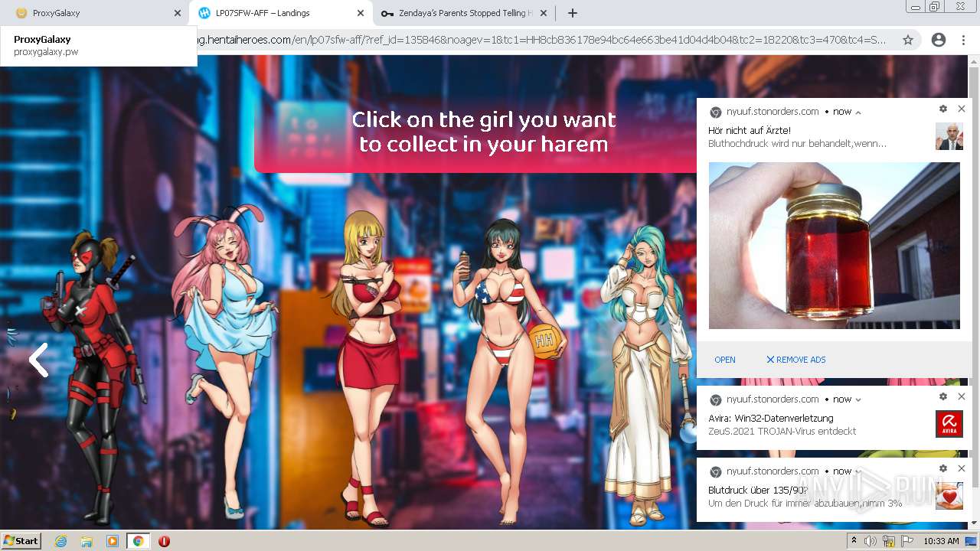Open a new browser tab
The width and height of the screenshot is (980, 551).
(573, 13)
